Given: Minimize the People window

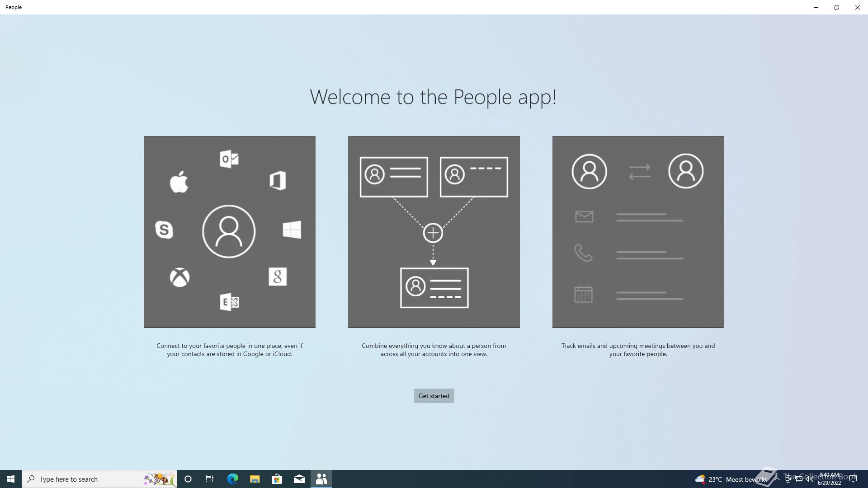Looking at the screenshot, I should coord(816,7).
